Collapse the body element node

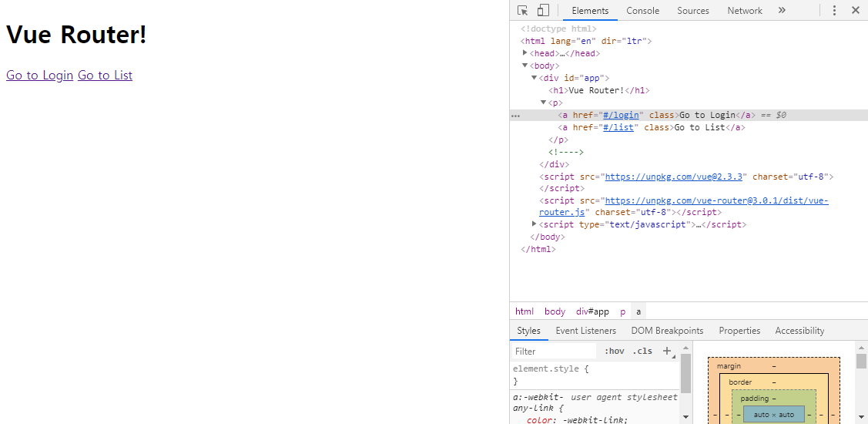click(x=525, y=66)
